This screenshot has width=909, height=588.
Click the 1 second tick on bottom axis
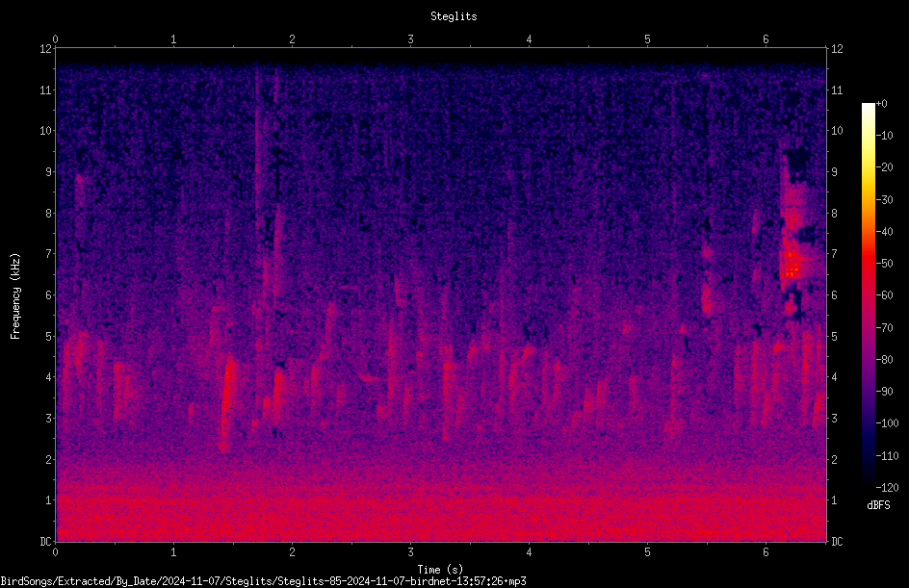click(173, 552)
